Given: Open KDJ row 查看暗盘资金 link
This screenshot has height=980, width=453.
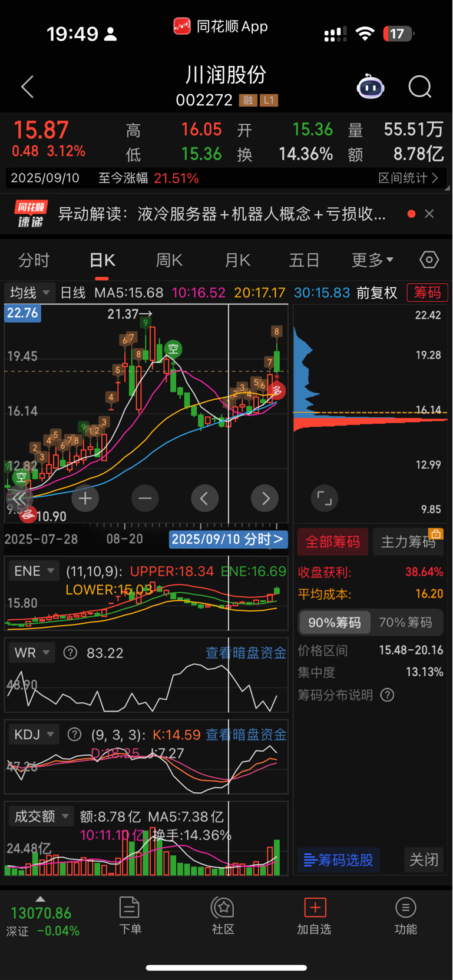Looking at the screenshot, I should coord(246,735).
